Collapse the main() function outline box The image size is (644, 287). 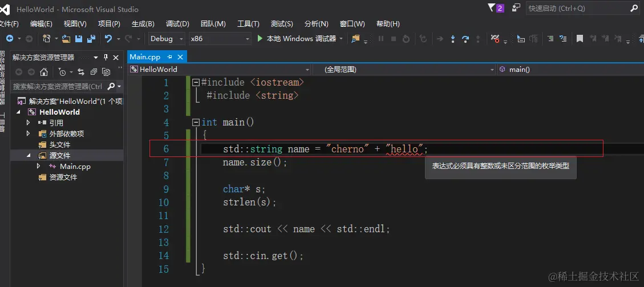[196, 122]
